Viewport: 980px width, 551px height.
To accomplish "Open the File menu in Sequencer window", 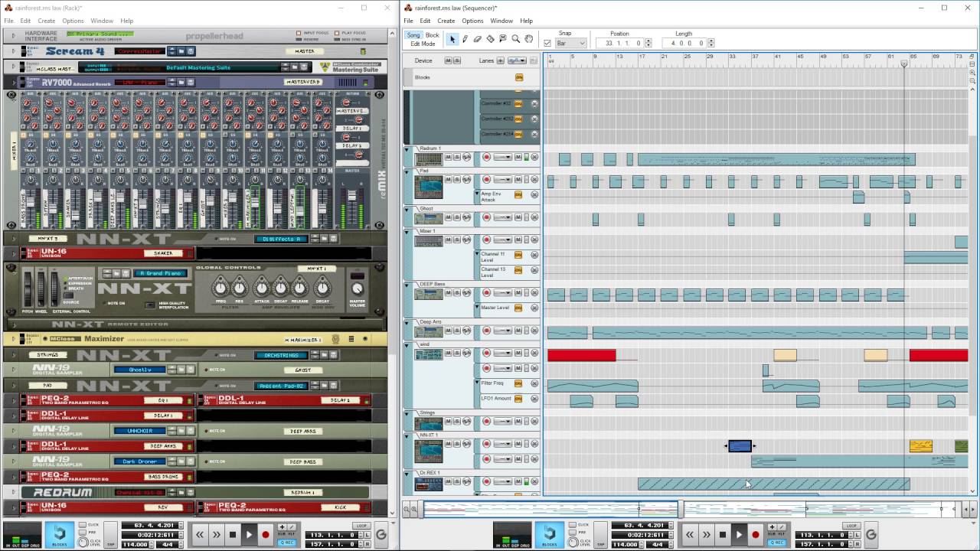I will 409,21.
